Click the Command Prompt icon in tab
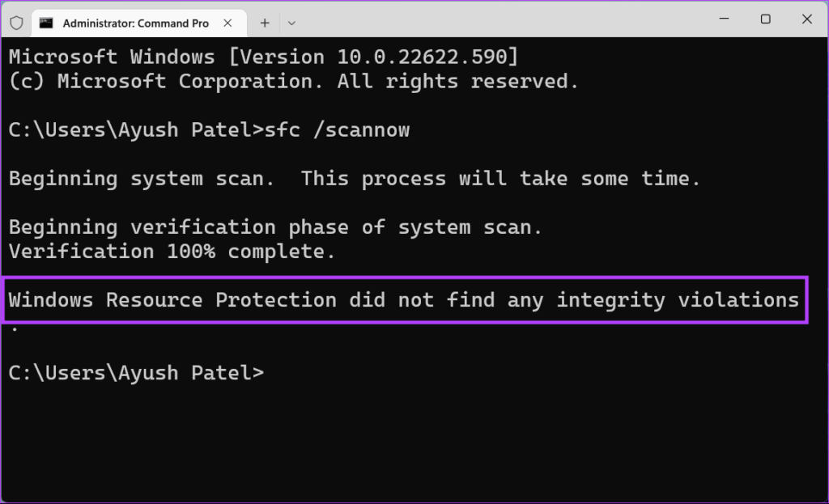829x504 pixels. pos(46,23)
